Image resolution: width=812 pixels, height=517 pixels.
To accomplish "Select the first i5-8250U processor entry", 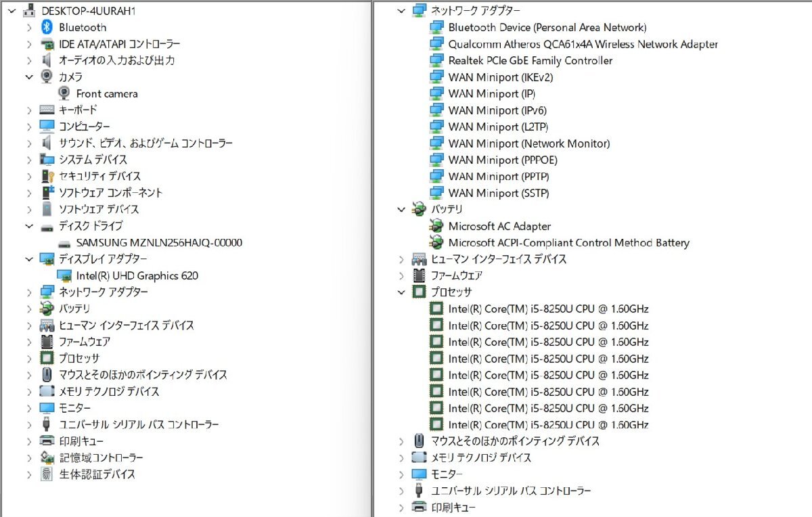I will click(548, 309).
